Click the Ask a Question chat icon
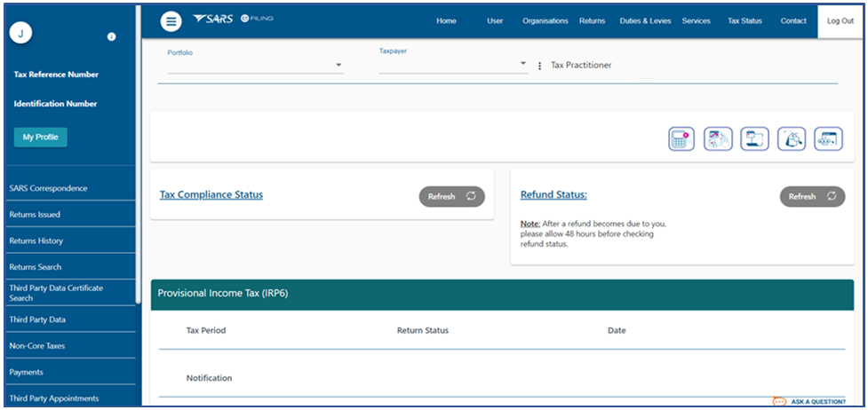Viewport: 868px width, 410px height. 779,401
